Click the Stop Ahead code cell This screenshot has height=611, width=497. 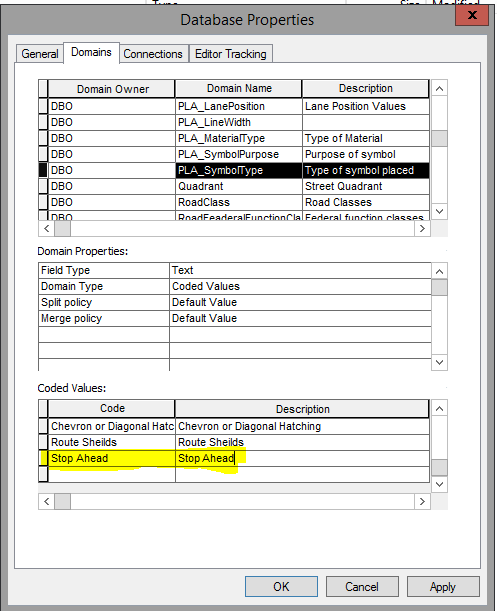click(112, 458)
